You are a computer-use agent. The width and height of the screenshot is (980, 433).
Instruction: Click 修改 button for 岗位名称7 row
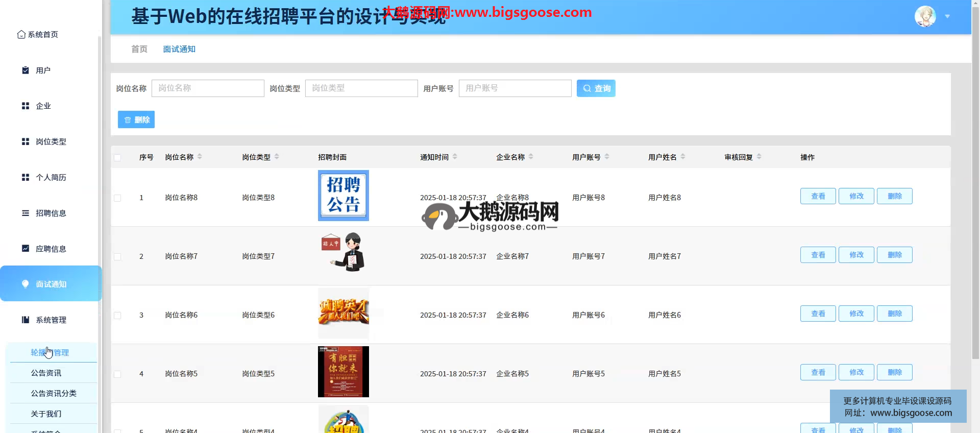pos(856,255)
